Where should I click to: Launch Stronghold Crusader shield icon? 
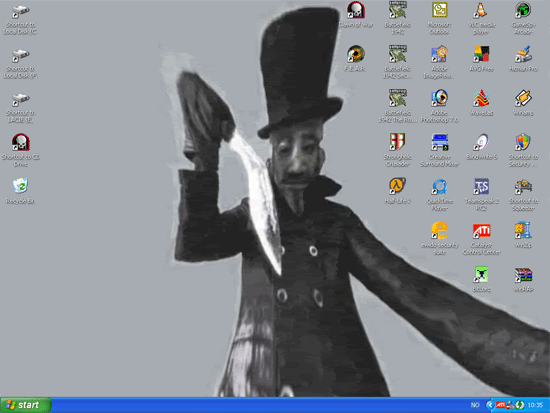(397, 142)
